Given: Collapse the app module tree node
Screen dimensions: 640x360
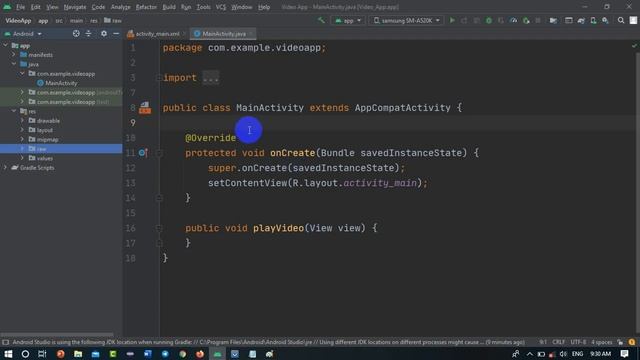Looking at the screenshot, I should (x=6, y=45).
